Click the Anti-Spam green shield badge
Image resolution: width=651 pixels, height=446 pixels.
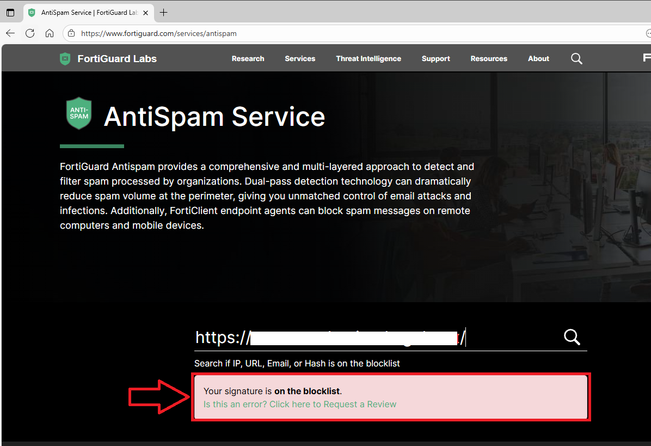point(79,113)
